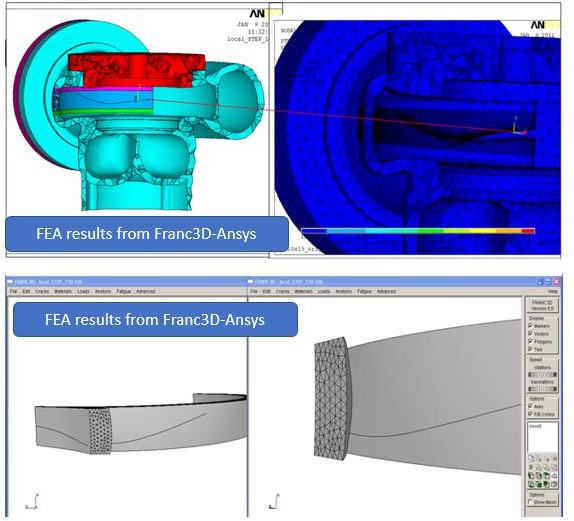The width and height of the screenshot is (574, 521).
Task: Click the right FRANC3D window title bar icon
Action: coord(251,282)
